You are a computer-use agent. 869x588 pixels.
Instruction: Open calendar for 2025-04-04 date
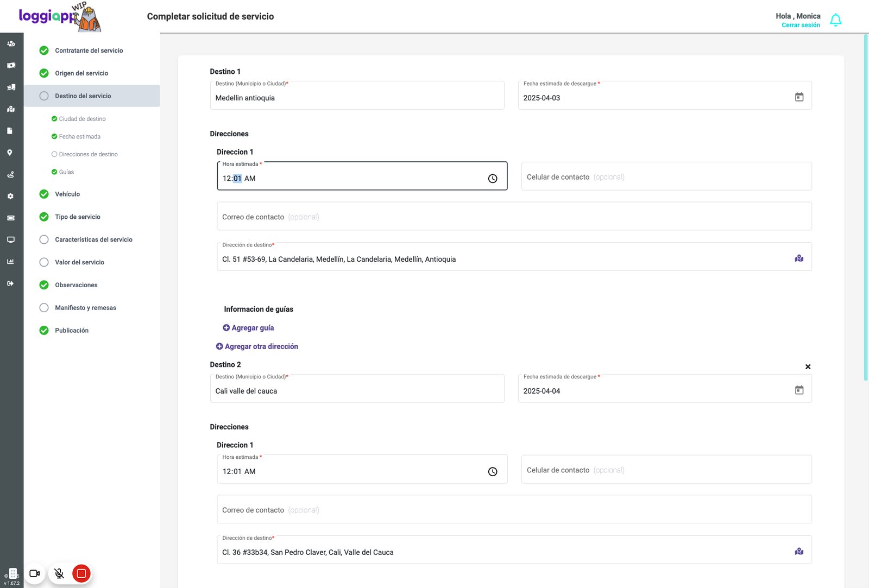[799, 390]
